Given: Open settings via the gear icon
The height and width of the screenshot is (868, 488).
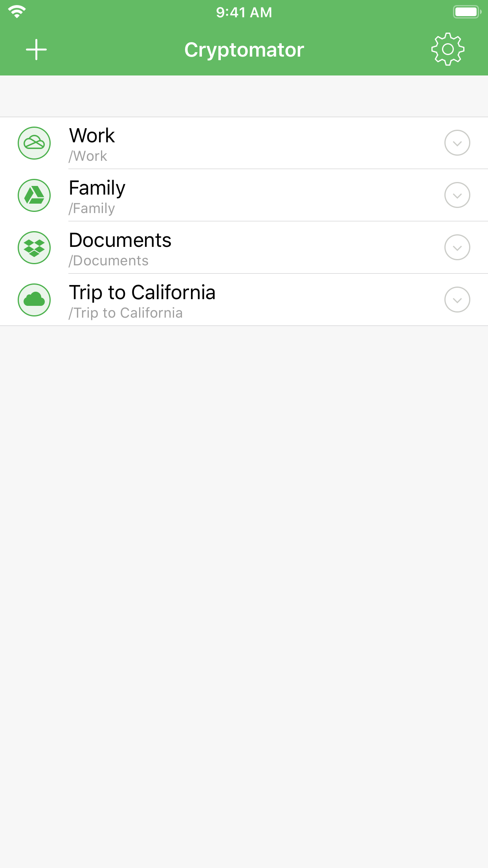Looking at the screenshot, I should point(448,50).
